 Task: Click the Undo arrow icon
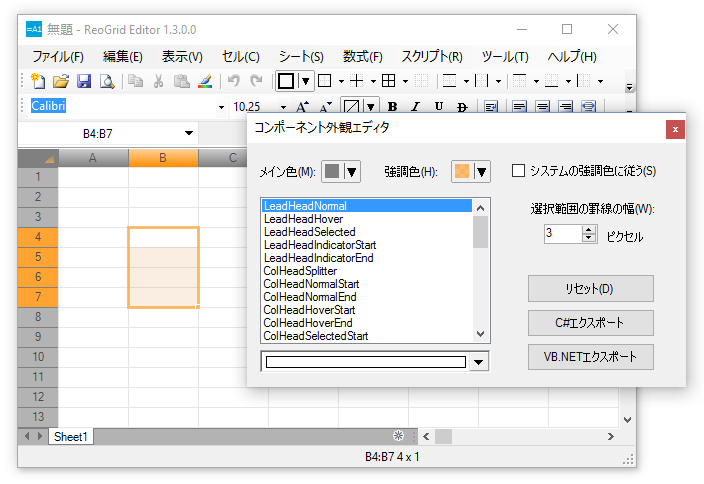(x=233, y=81)
